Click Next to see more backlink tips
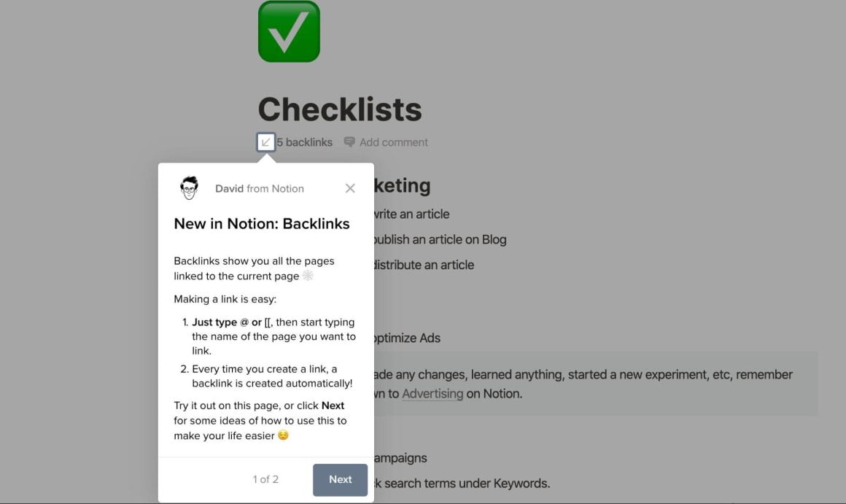This screenshot has width=846, height=504. click(x=340, y=479)
